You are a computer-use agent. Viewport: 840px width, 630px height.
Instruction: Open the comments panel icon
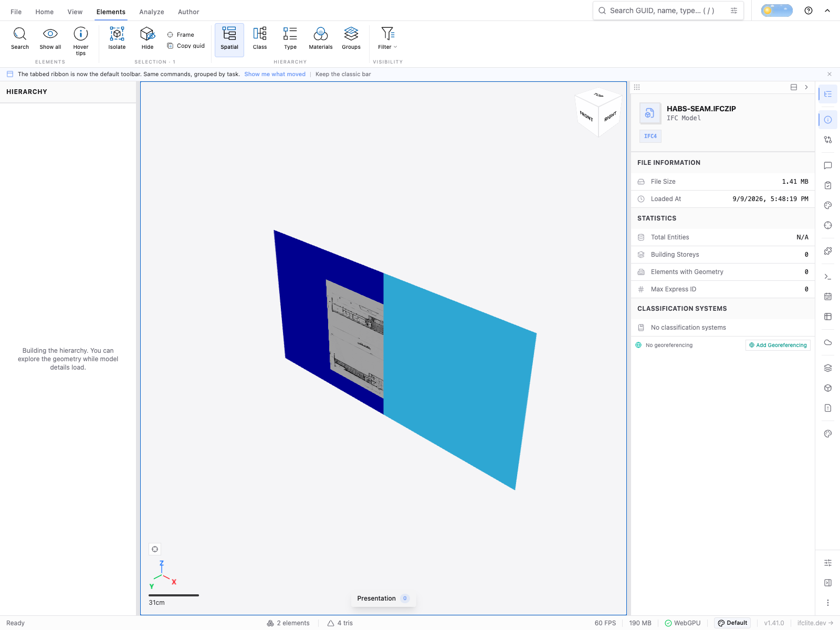(x=828, y=165)
